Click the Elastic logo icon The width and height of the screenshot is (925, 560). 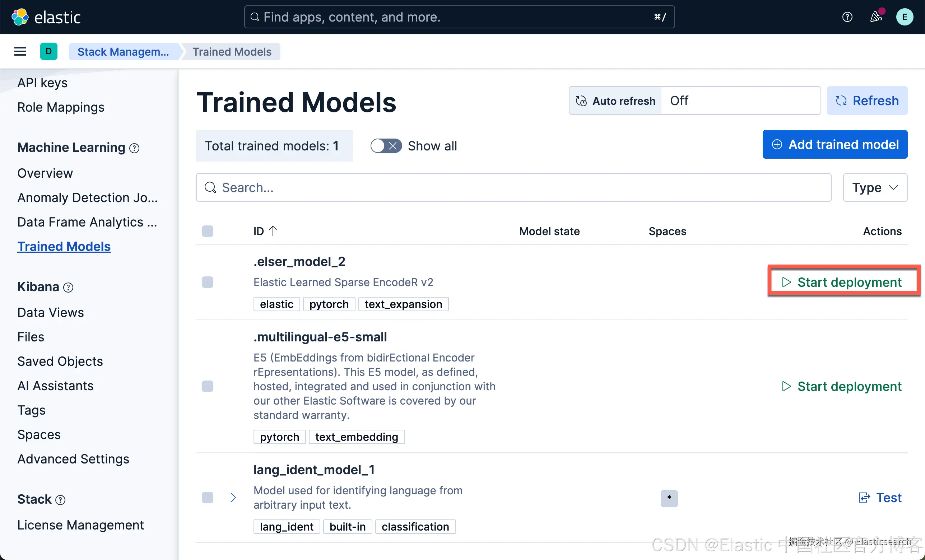click(19, 17)
